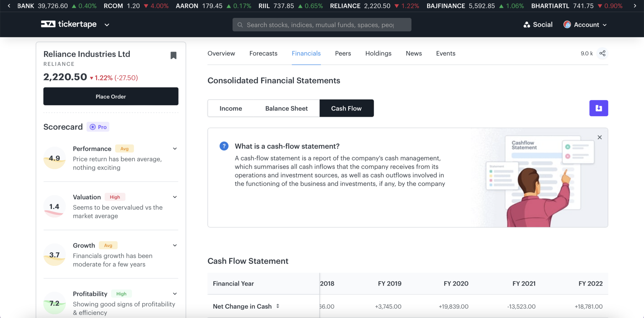Focus the stocks search input field
644x318 pixels.
coord(322,25)
